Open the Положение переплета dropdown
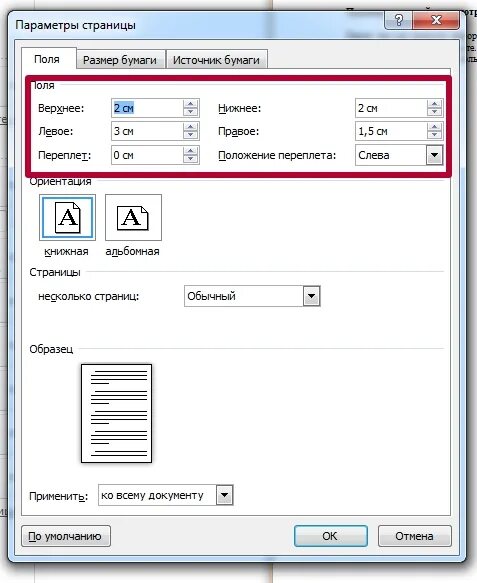Viewport: 477px width, 583px height. click(x=434, y=155)
